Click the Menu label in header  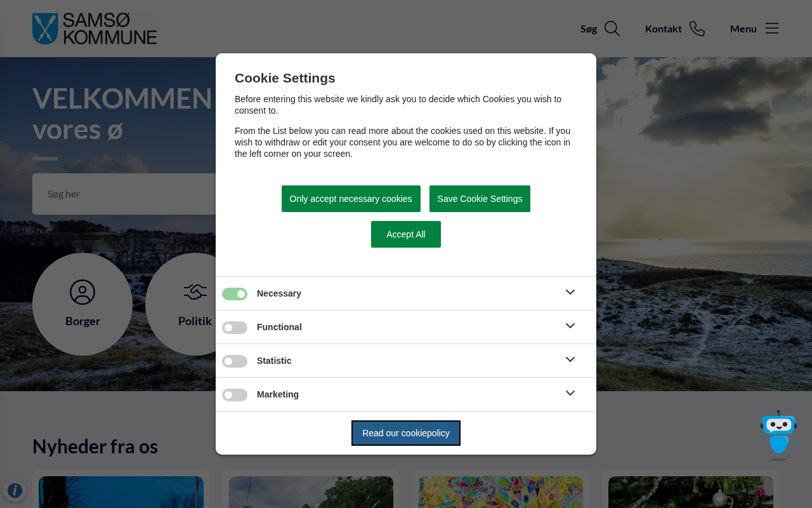[x=743, y=29]
